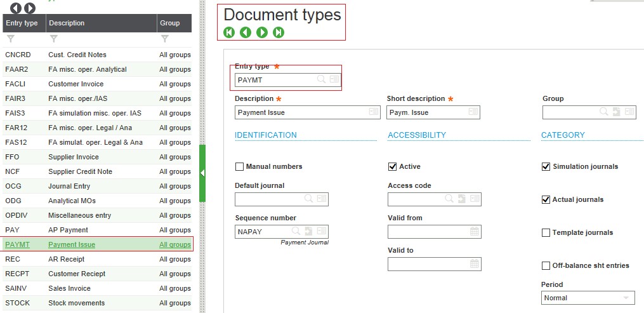
Task: Enable the Manual numbers checkbox
Action: (240, 167)
